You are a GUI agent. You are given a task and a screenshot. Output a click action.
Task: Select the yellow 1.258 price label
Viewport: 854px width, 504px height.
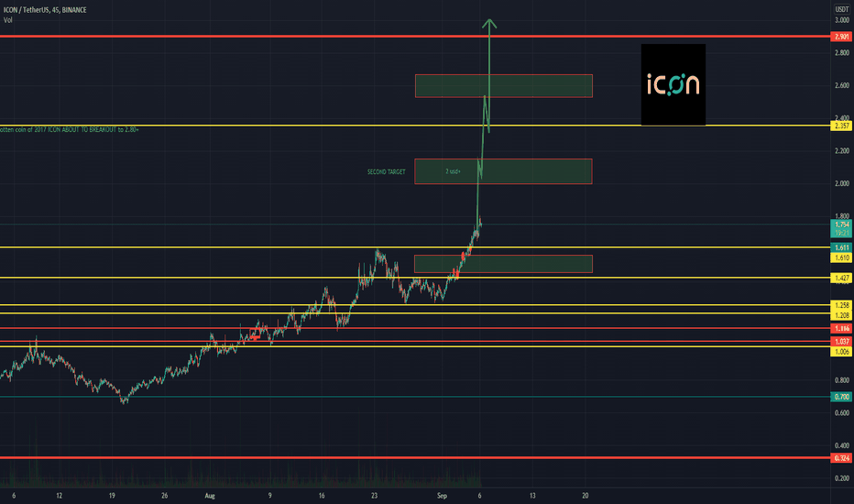click(x=841, y=305)
